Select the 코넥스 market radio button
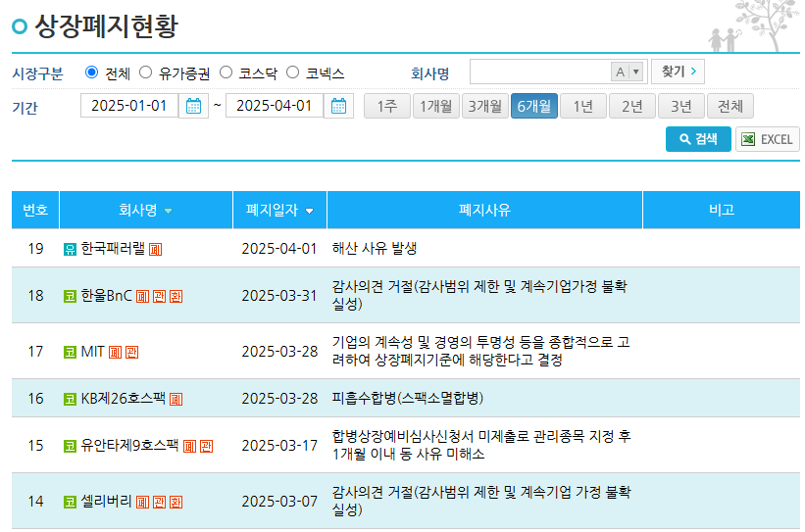 pyautogui.click(x=292, y=73)
